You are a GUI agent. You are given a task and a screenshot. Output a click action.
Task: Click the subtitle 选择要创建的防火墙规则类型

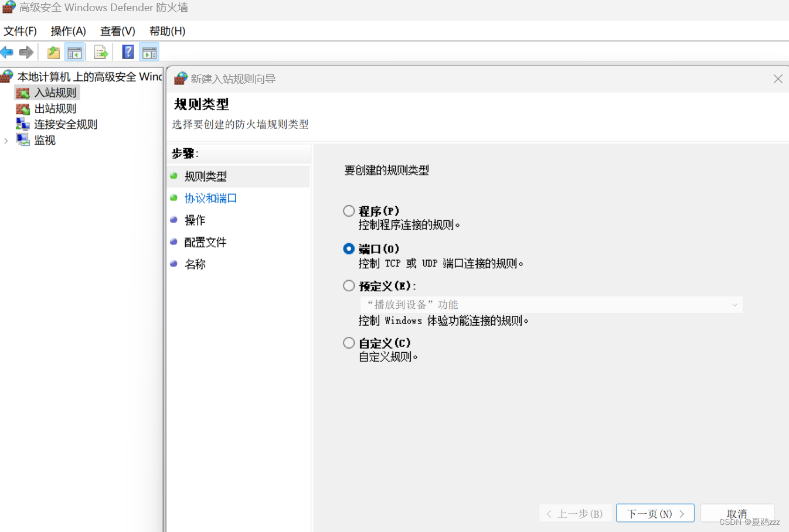pos(240,124)
